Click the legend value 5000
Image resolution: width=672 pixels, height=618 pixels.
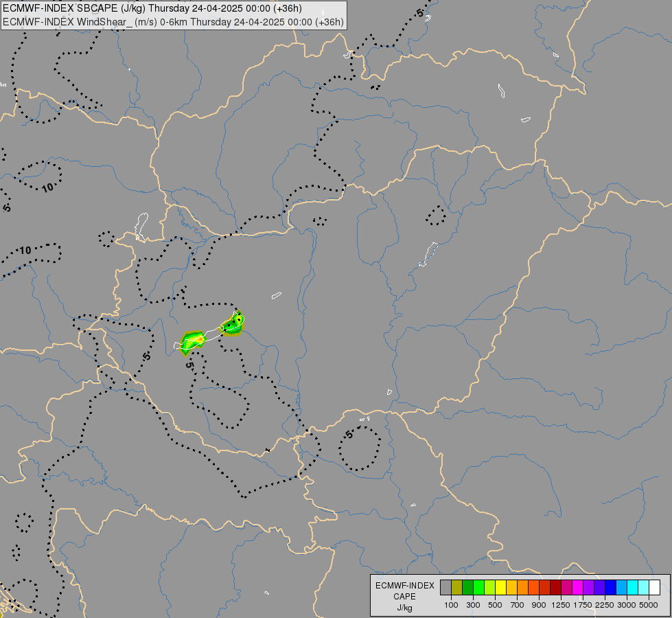tap(649, 605)
